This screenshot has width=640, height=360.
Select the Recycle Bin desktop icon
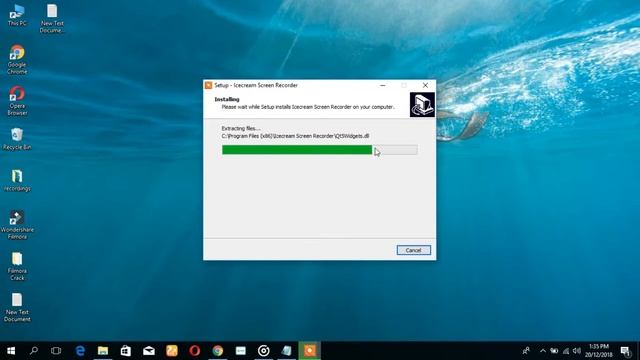click(17, 139)
